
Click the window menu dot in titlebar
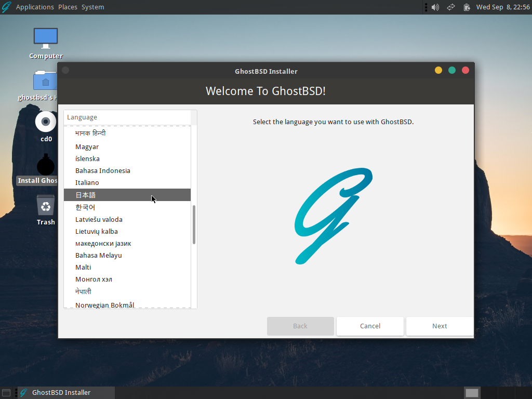(65, 70)
